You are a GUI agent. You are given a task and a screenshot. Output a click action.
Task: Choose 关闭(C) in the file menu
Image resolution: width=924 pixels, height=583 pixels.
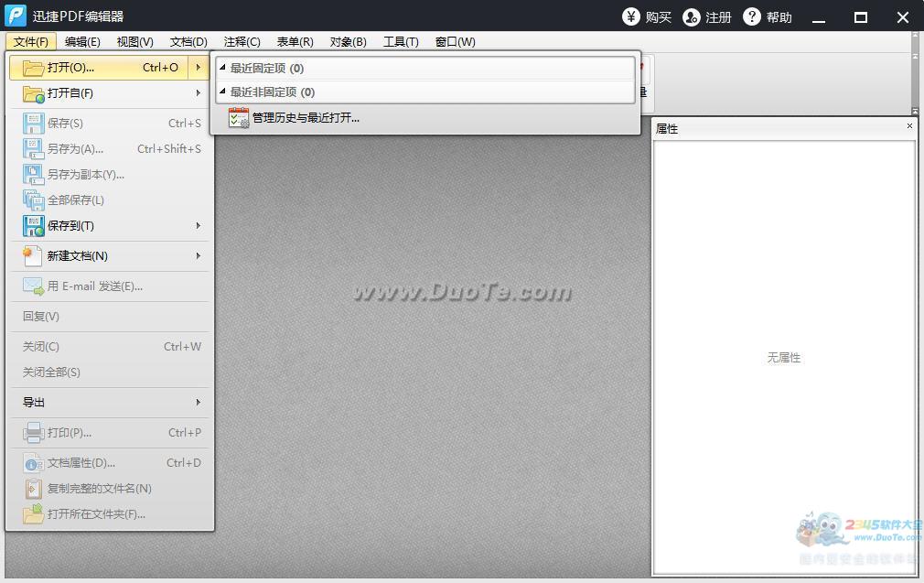[110, 347]
